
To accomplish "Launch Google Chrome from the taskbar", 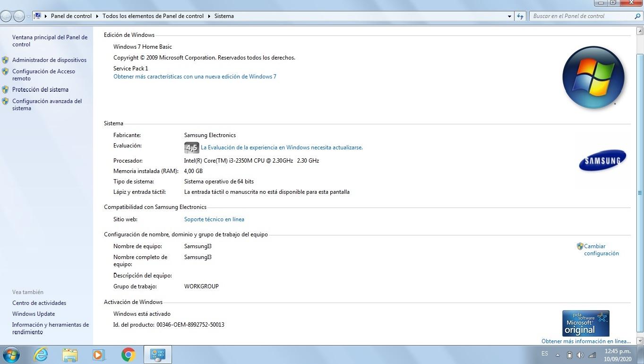I will pyautogui.click(x=128, y=355).
